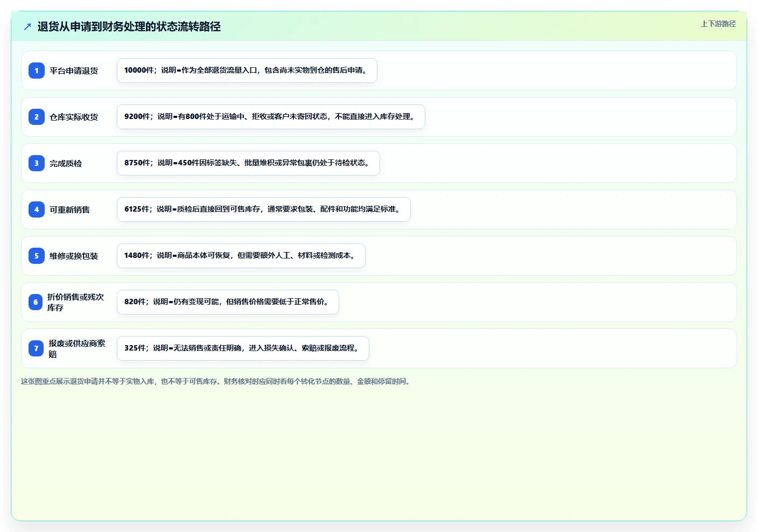Click the 报废或供应商索赔 step label
Image resolution: width=758 pixels, height=532 pixels.
pos(77,348)
